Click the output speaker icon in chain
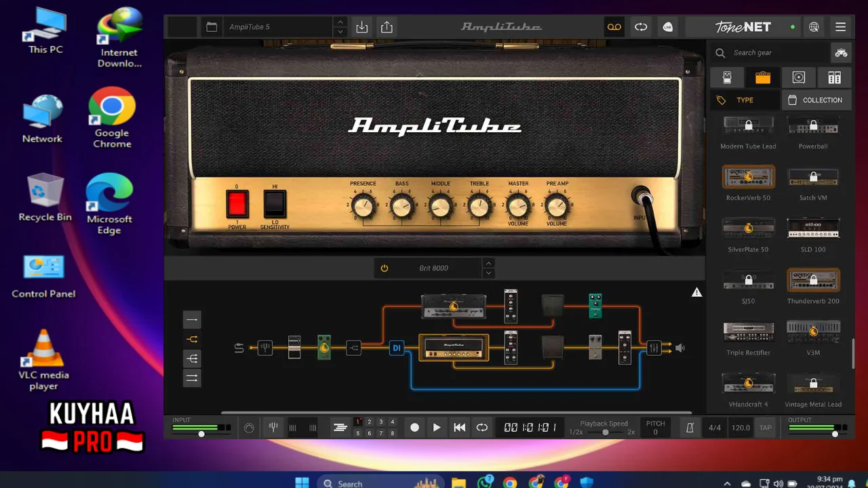 coord(679,348)
